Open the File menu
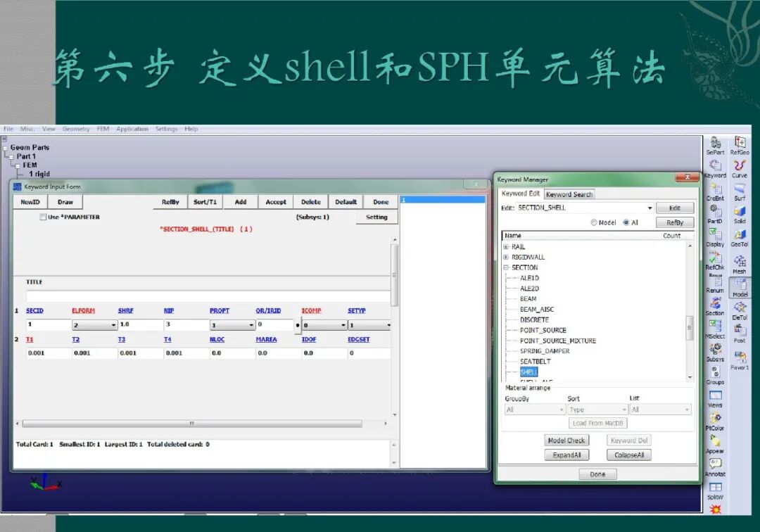Screen dimensions: 760x532 (8, 129)
